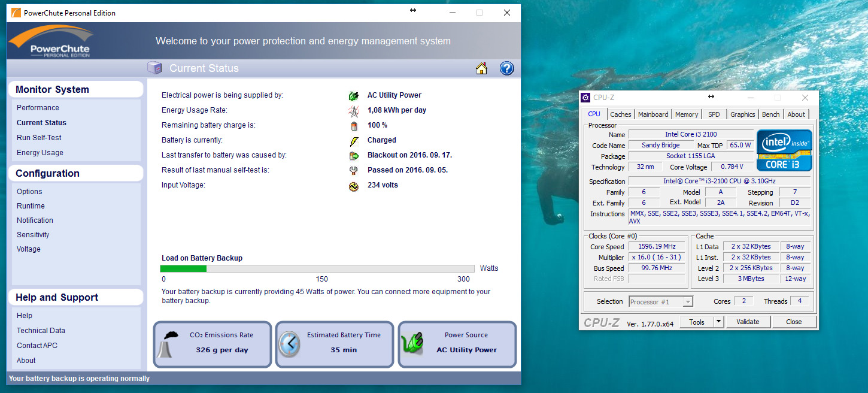Click the Monitor System section header
The width and height of the screenshot is (868, 393).
coord(76,89)
